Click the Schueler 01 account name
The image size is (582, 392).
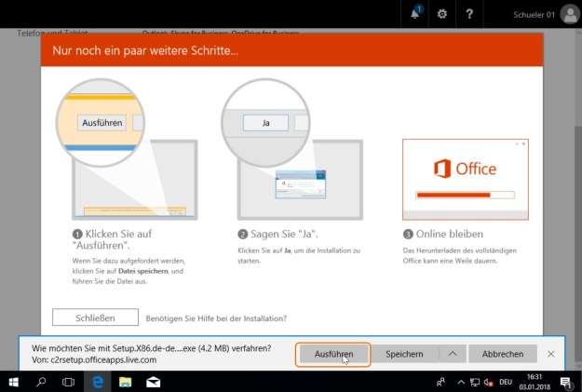[534, 15]
